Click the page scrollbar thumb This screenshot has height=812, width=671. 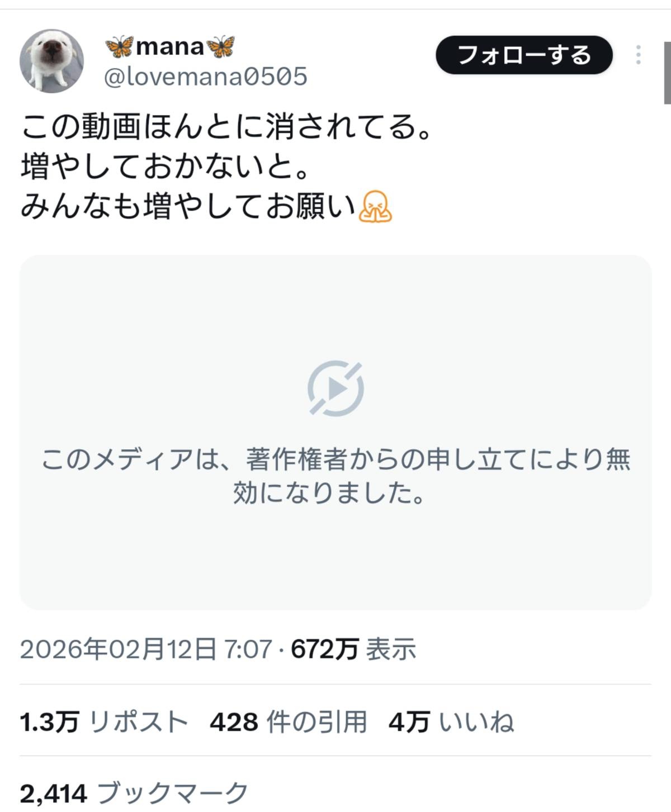tap(667, 73)
